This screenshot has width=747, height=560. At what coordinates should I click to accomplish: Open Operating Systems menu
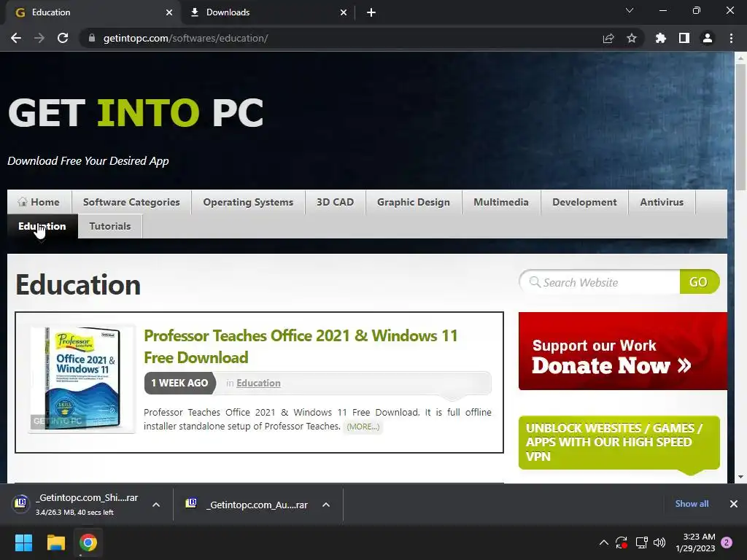(x=248, y=202)
